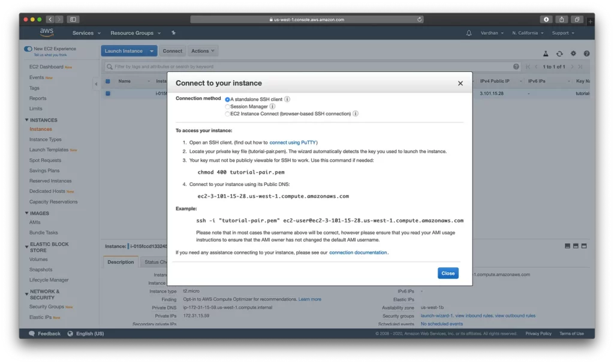Jump to last page of instances
Screen dimensions: 614x364
tap(580, 67)
